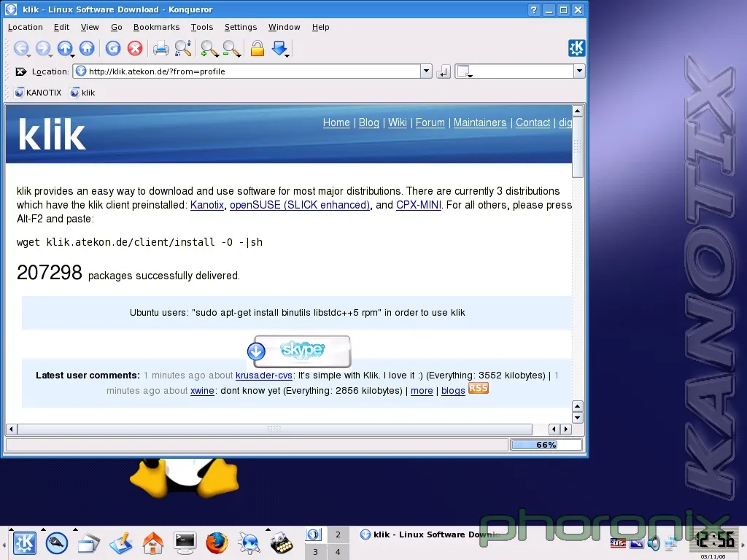Image resolution: width=747 pixels, height=560 pixels.
Task: Open the Tools menu
Action: tap(202, 27)
